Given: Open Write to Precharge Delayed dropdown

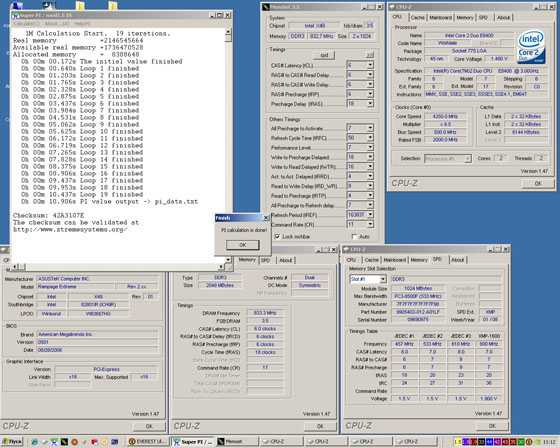Looking at the screenshot, I should tap(370, 157).
